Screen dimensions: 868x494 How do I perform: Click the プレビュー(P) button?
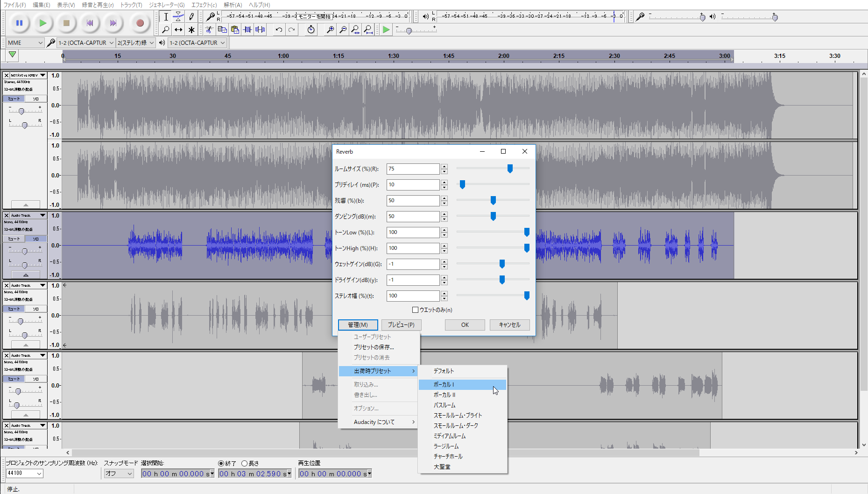point(402,325)
